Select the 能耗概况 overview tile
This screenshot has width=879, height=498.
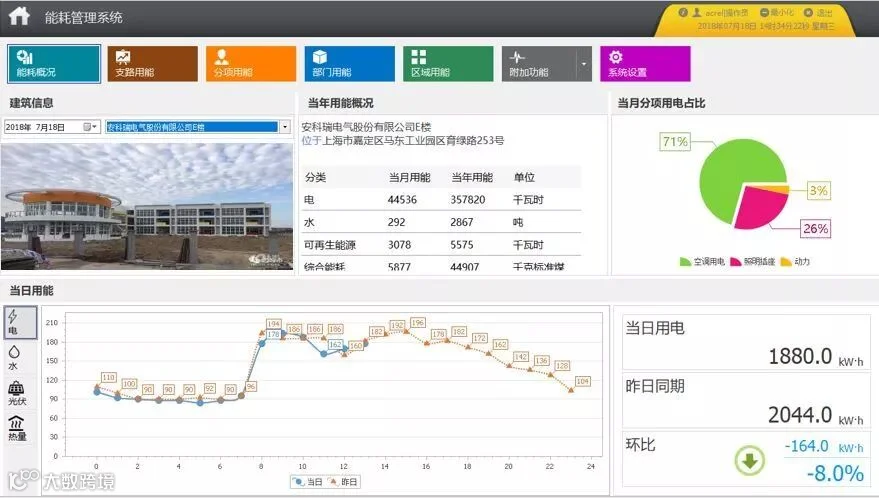[x=54, y=64]
